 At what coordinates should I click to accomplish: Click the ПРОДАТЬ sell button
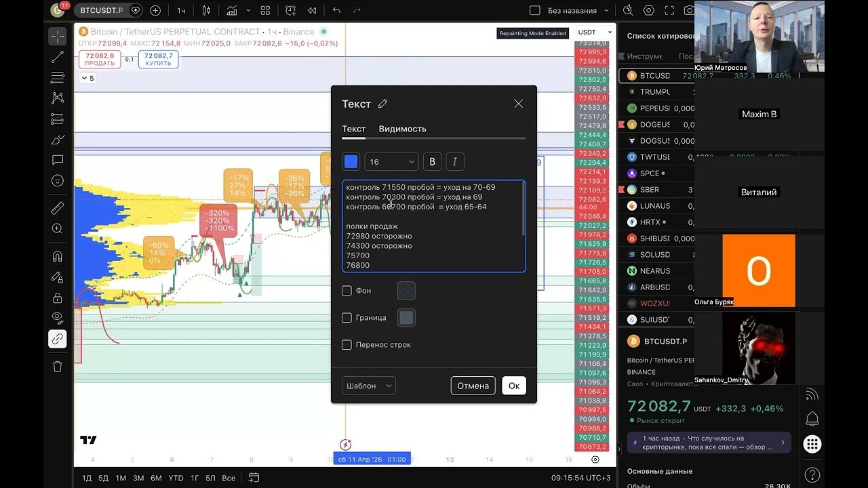pyautogui.click(x=101, y=60)
